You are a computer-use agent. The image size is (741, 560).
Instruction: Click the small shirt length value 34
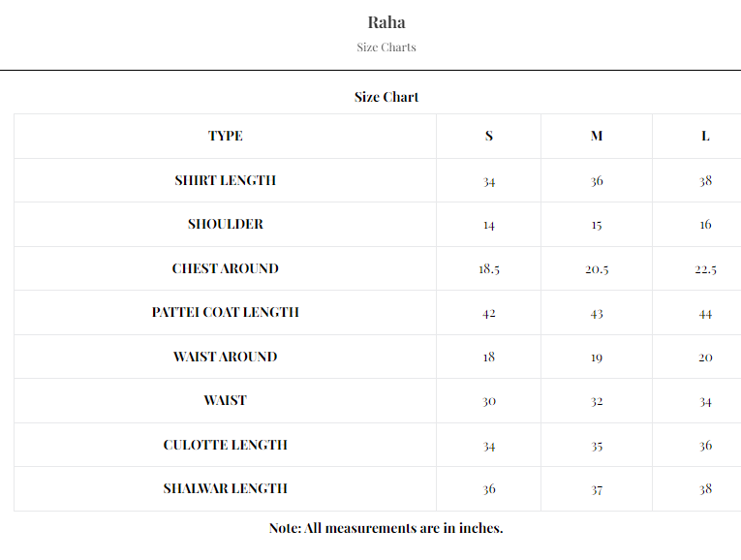click(489, 181)
